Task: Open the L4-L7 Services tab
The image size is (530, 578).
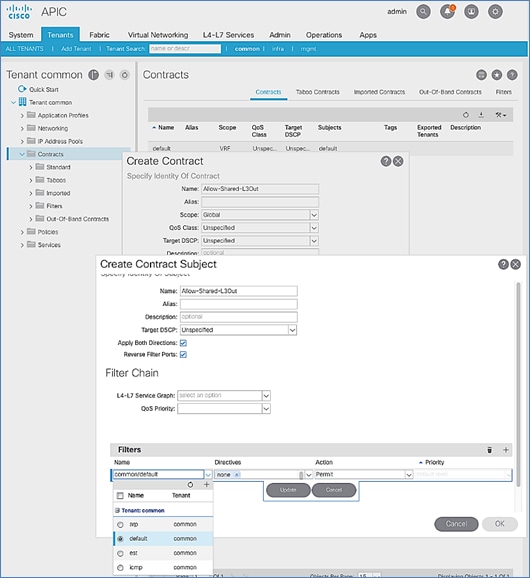Action: pos(229,35)
